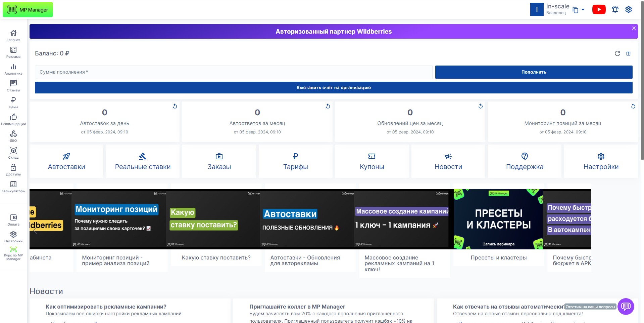This screenshot has height=323, width=644.
Task: Open the Тарифы tile
Action: (296, 161)
